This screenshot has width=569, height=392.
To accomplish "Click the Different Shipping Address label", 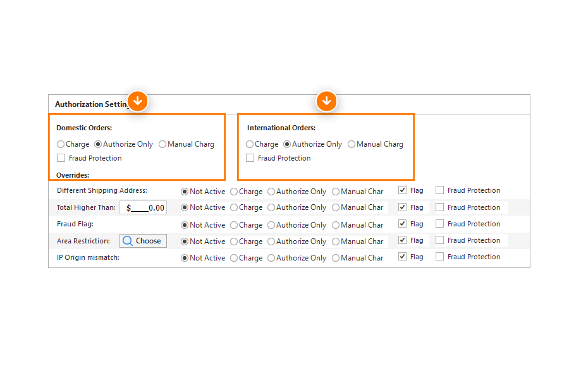I will (102, 190).
